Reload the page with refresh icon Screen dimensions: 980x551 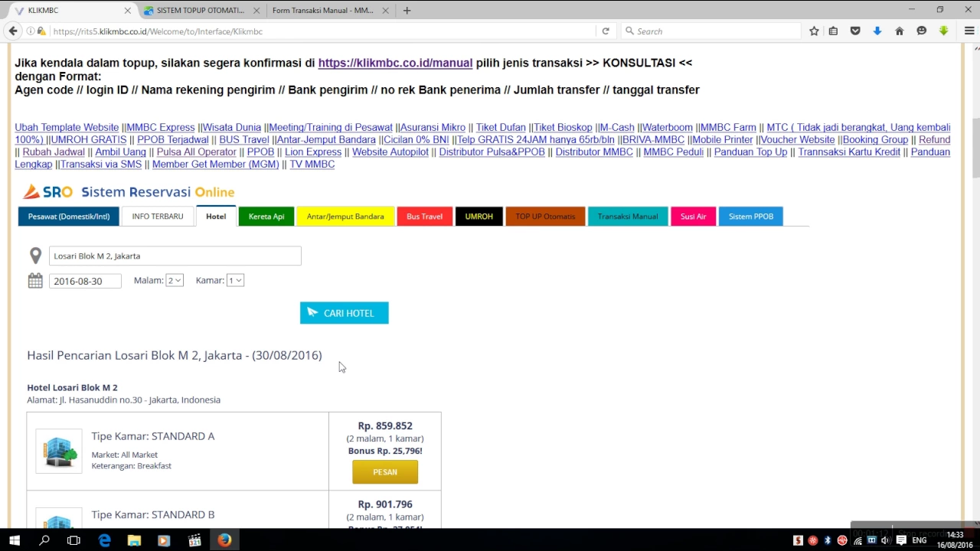(x=606, y=31)
